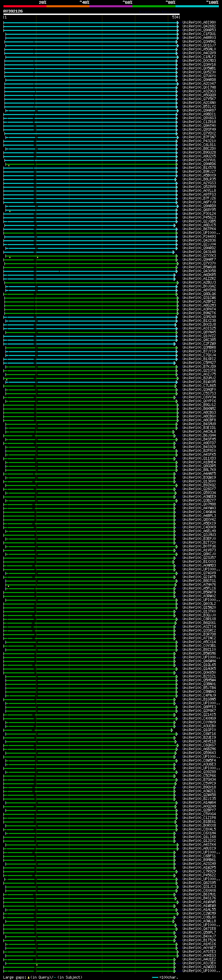This screenshot has height=980, width=222.
Task: Select the UniRef100_A6ELH9 label
Action: [x=199, y=531]
